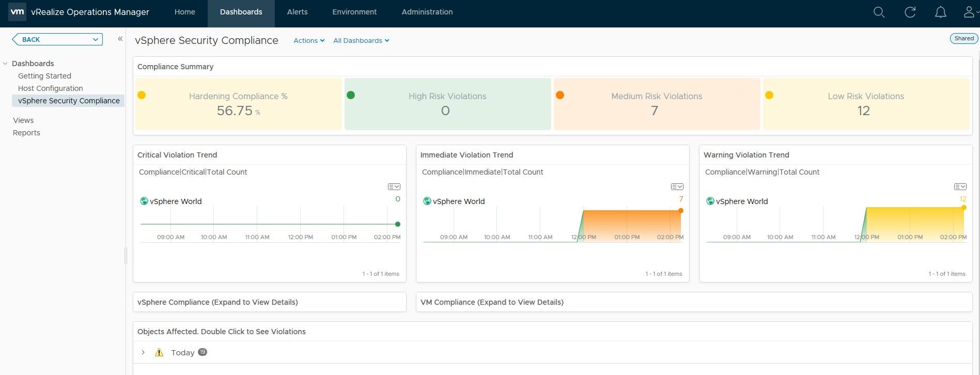This screenshot has height=375, width=980.
Task: Click vSphere World globe in Warning trend
Action: [x=710, y=201]
